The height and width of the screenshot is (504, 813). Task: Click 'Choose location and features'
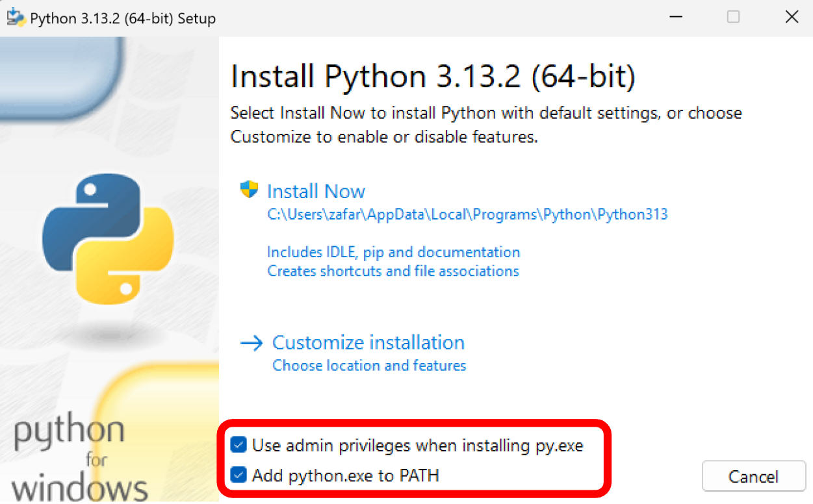(368, 365)
